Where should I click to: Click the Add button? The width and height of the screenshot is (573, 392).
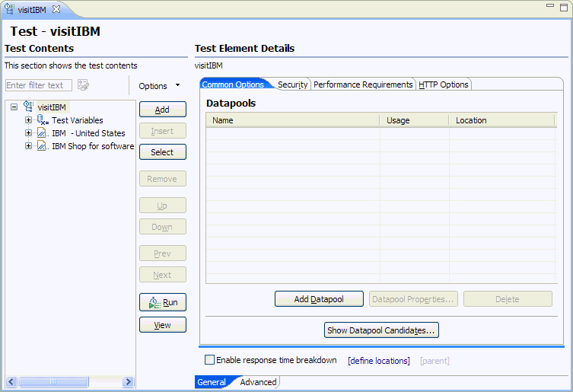[163, 110]
